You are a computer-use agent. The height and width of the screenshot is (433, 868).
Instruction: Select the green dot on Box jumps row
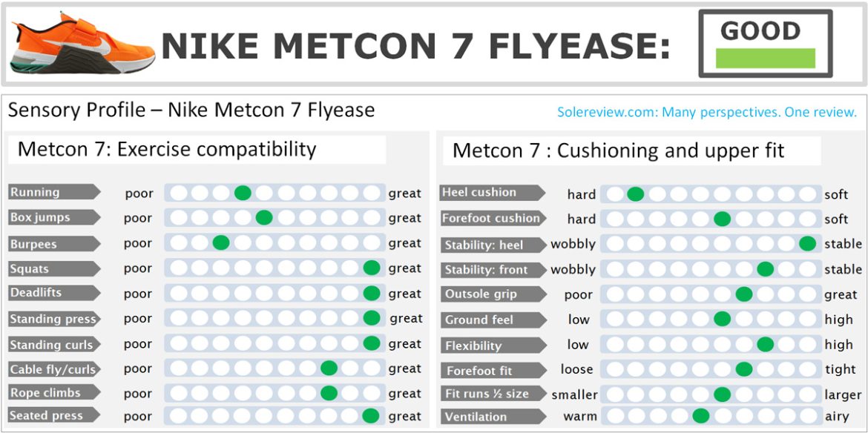264,218
